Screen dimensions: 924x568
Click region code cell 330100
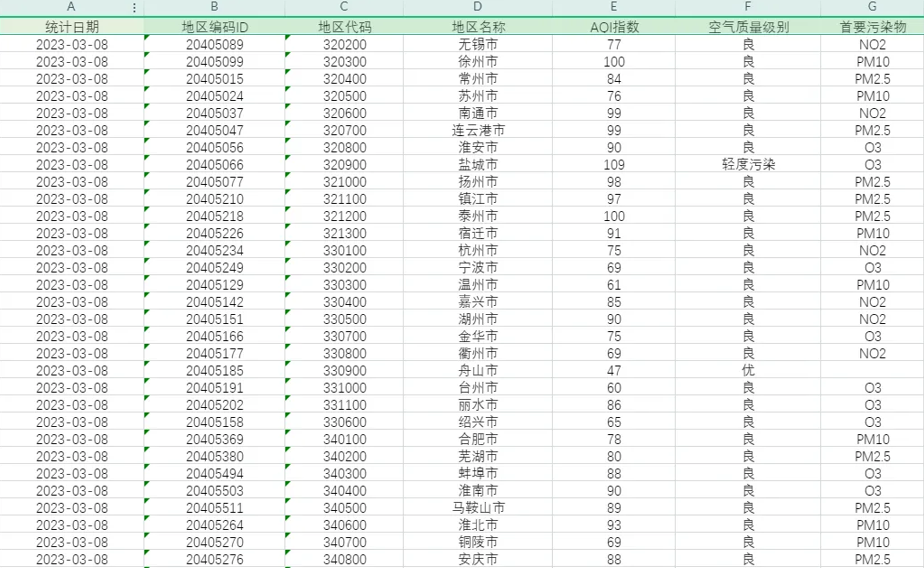point(344,250)
